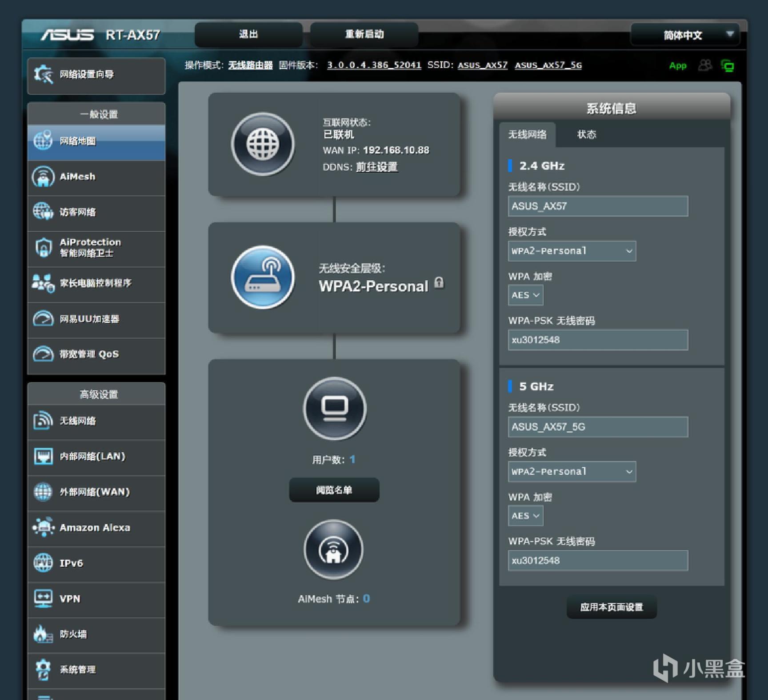Click the Network Map globe icon in sidebar

click(x=43, y=141)
